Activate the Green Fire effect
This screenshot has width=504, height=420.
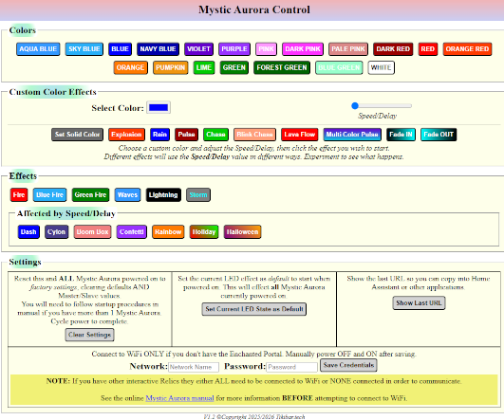[x=90, y=195]
